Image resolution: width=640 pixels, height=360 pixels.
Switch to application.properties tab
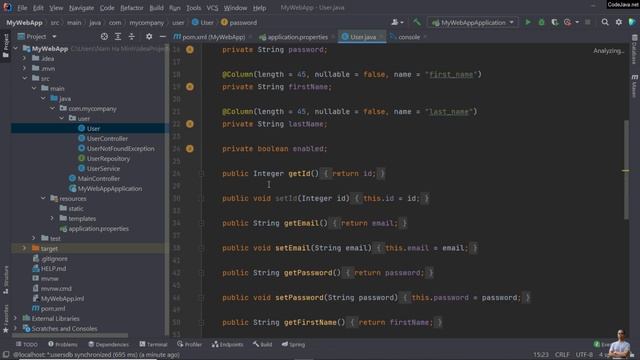[294, 37]
